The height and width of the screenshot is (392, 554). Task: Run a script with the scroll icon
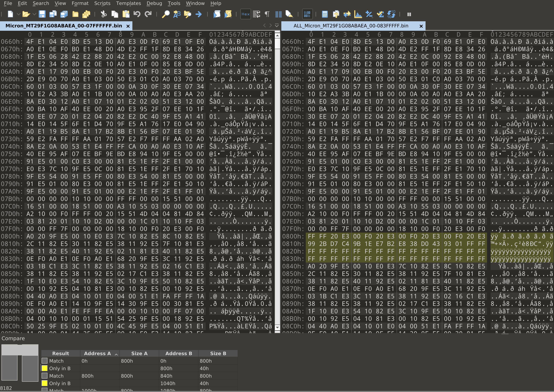[x=217, y=14]
